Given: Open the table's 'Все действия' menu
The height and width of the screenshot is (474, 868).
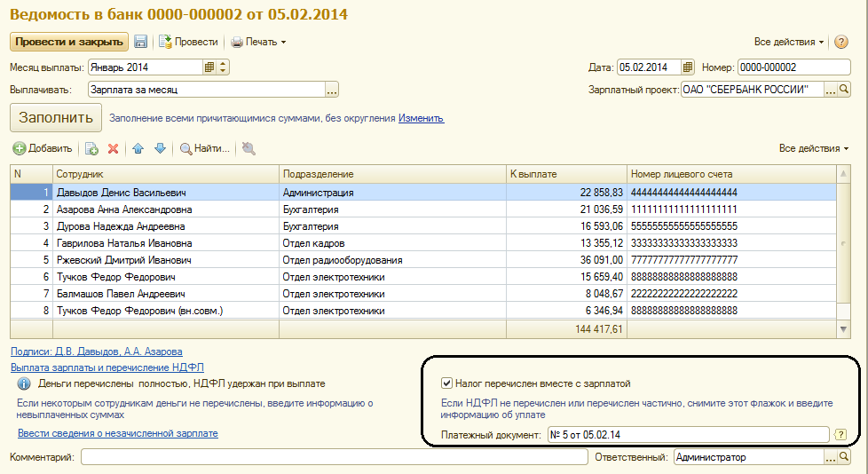Looking at the screenshot, I should (813, 148).
